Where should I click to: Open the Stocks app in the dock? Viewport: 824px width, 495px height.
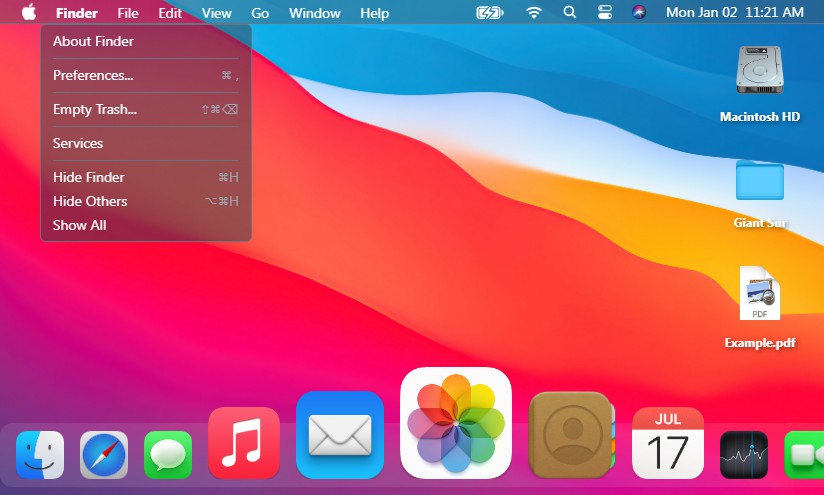[744, 455]
